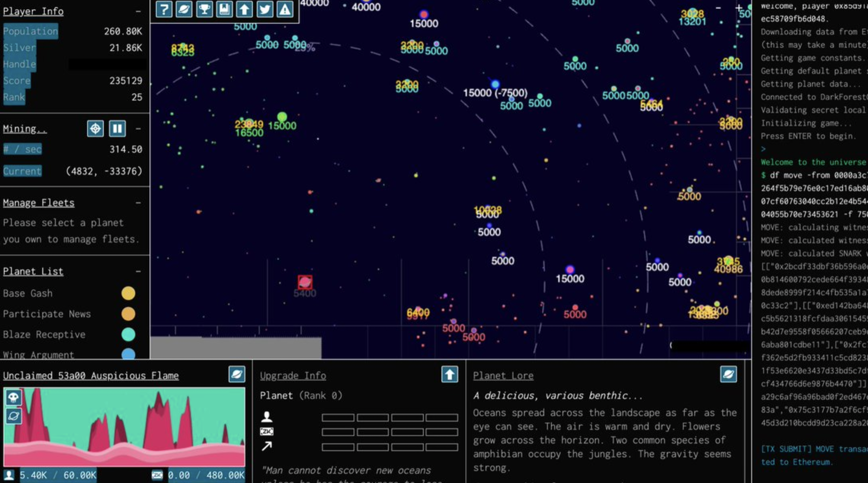Click selected red-boxed planet 5400
Viewport: 868px width, 483px height.
pos(305,282)
